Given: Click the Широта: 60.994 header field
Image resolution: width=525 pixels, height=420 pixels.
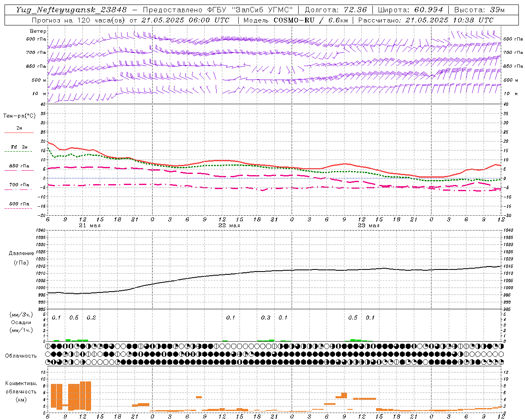Looking at the screenshot, I should click(x=410, y=10).
